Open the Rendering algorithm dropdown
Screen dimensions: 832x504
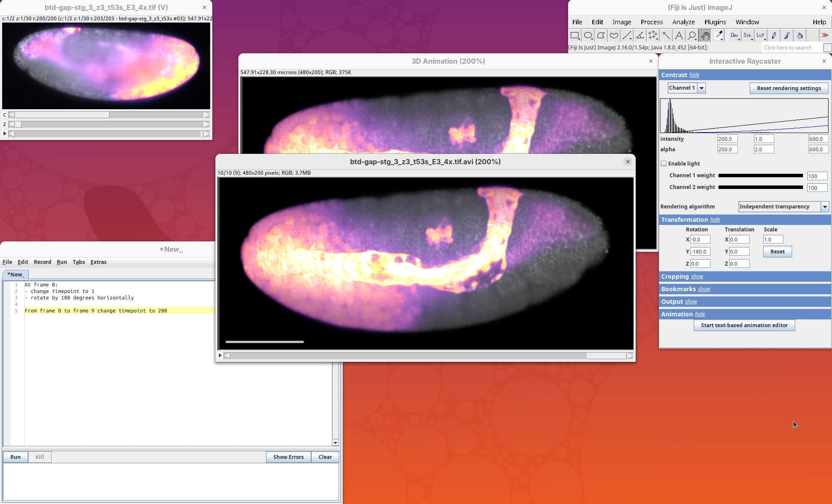[825, 207]
